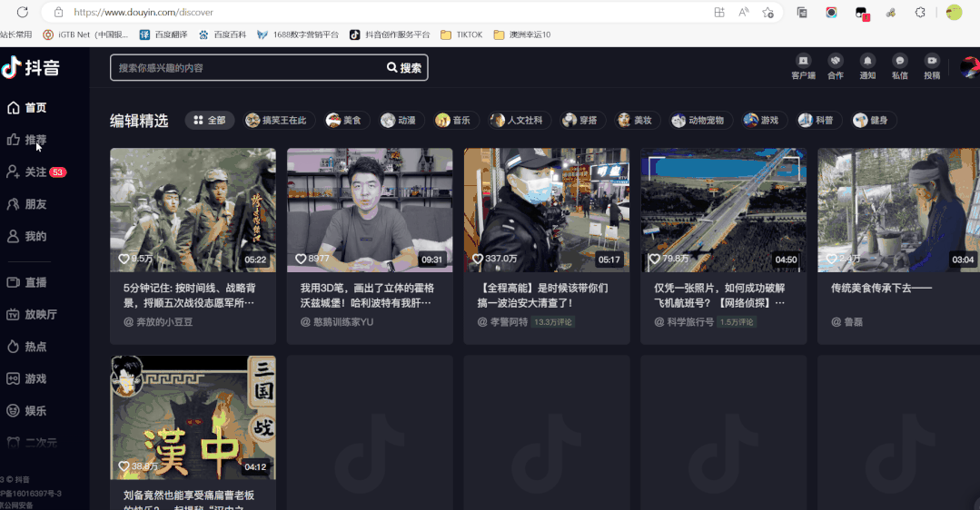The height and width of the screenshot is (510, 980).
Task: Open 合作 cooperation icon
Action: (836, 67)
